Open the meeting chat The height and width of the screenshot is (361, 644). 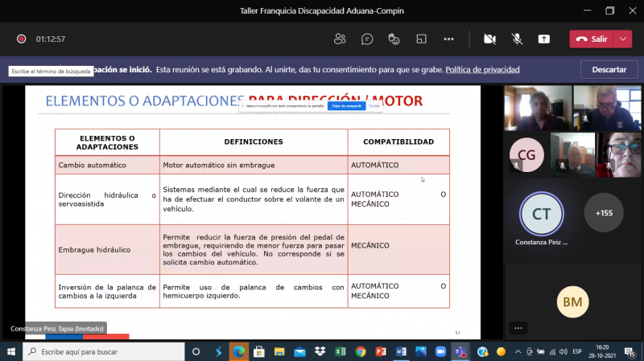(x=367, y=39)
